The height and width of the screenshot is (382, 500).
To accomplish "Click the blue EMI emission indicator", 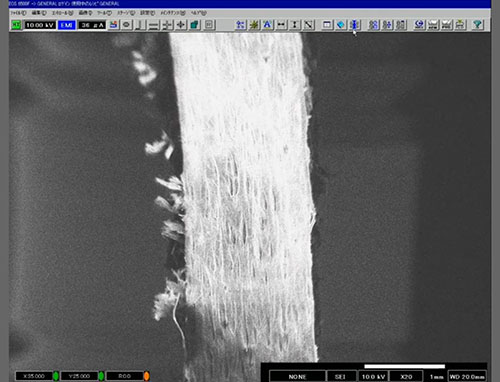I will pyautogui.click(x=67, y=25).
